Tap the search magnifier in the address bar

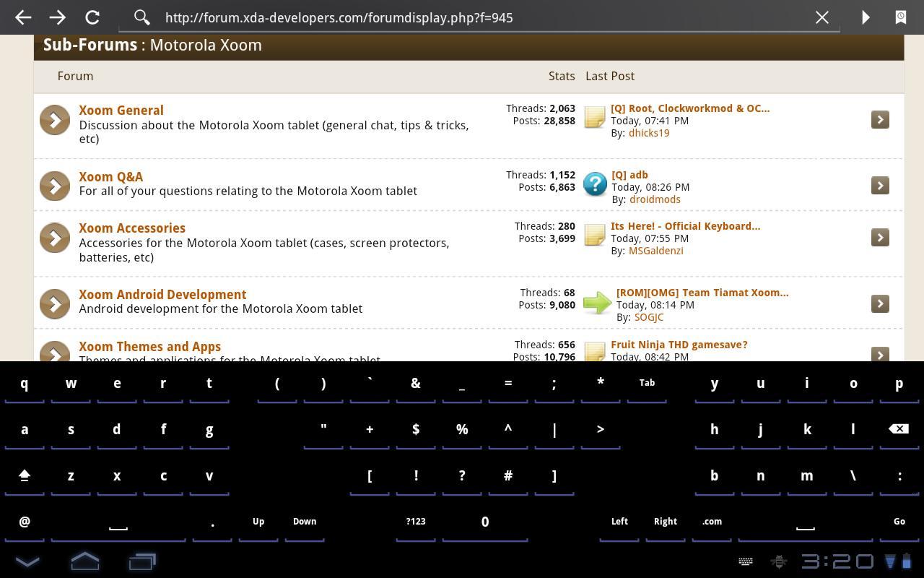[x=141, y=17]
